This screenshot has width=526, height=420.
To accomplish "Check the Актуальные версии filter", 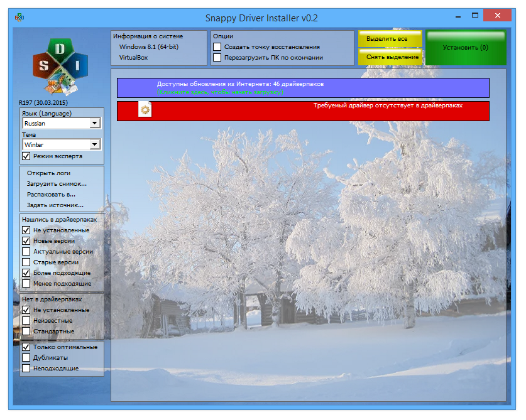I will pyautogui.click(x=26, y=252).
